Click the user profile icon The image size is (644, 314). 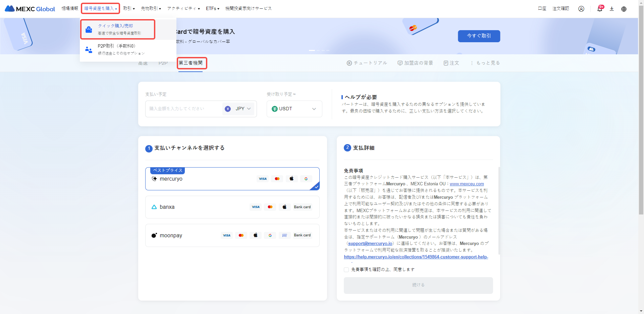pyautogui.click(x=581, y=9)
